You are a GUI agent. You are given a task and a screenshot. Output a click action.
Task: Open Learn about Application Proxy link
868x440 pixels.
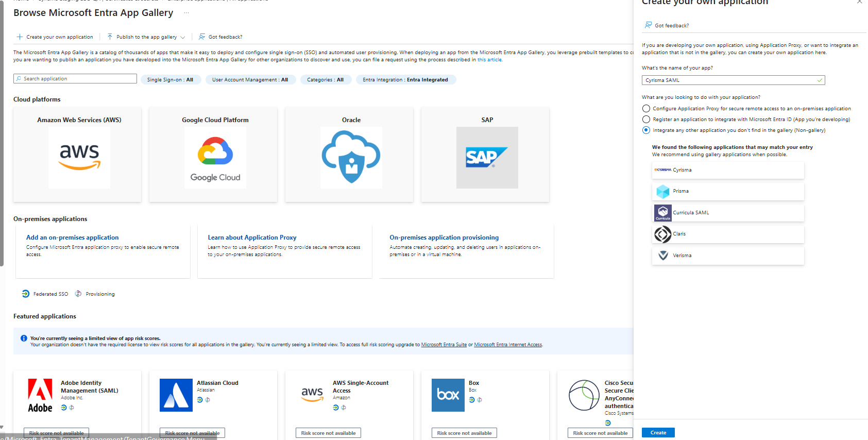click(252, 238)
